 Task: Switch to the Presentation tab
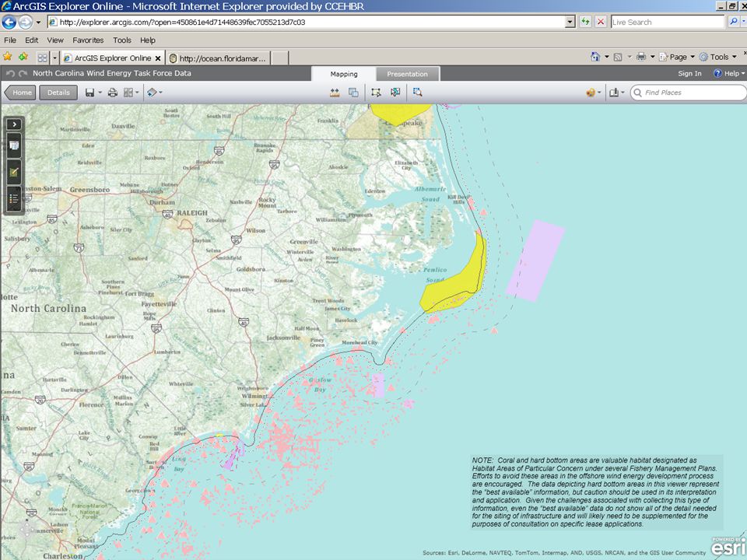pyautogui.click(x=407, y=74)
